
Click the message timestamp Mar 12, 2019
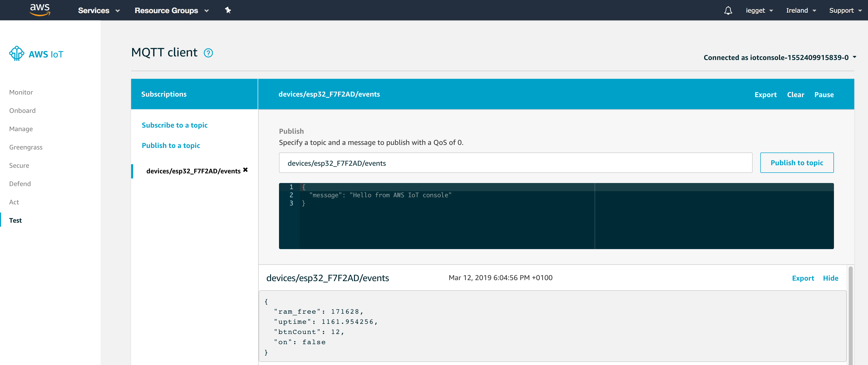pos(500,277)
